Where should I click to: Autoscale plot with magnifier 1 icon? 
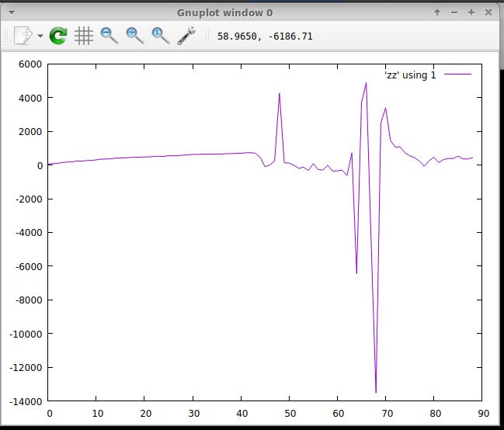(160, 36)
